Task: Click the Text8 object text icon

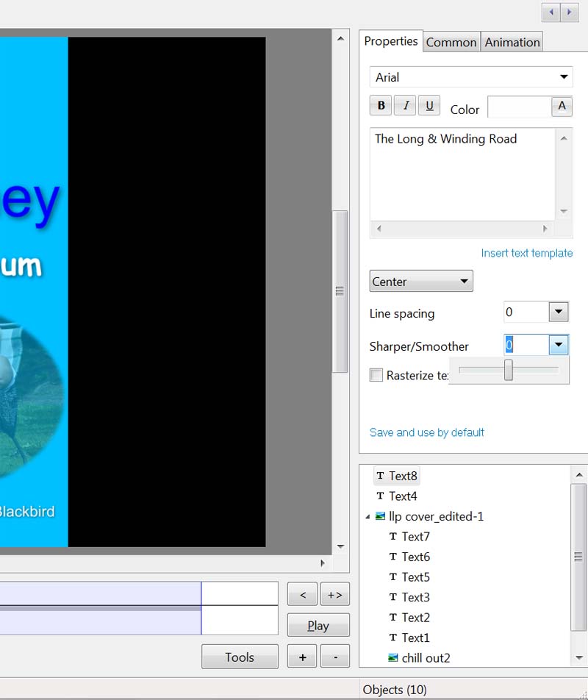Action: [x=380, y=476]
